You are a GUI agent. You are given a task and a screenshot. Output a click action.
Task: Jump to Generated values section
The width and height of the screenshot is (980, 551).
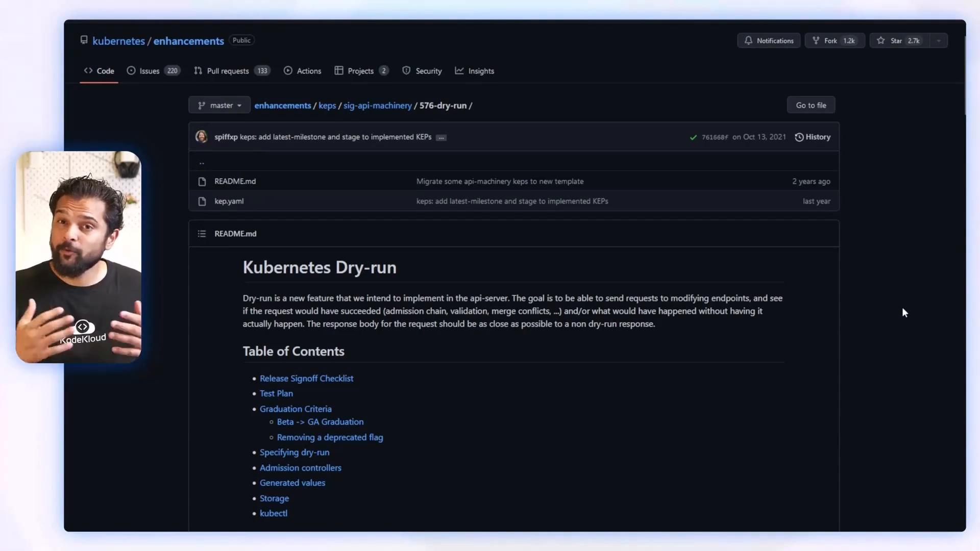(292, 483)
